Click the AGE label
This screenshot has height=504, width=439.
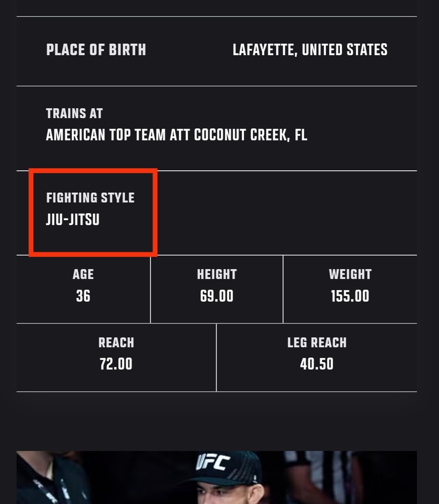tap(83, 274)
